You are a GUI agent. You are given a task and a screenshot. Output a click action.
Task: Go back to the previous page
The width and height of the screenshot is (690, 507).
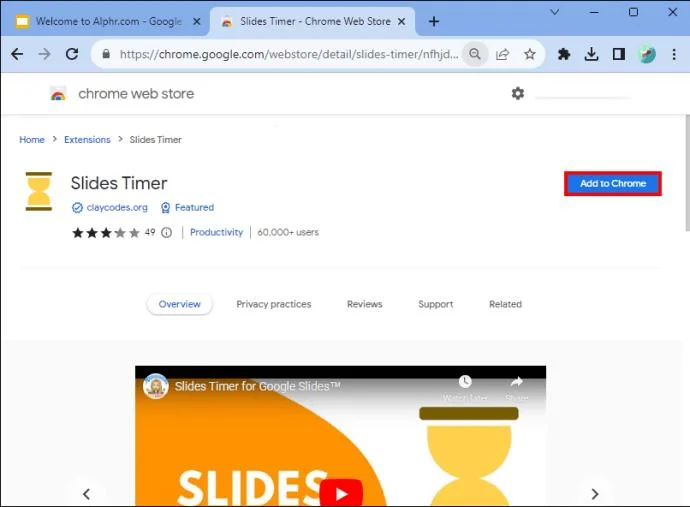tap(17, 54)
